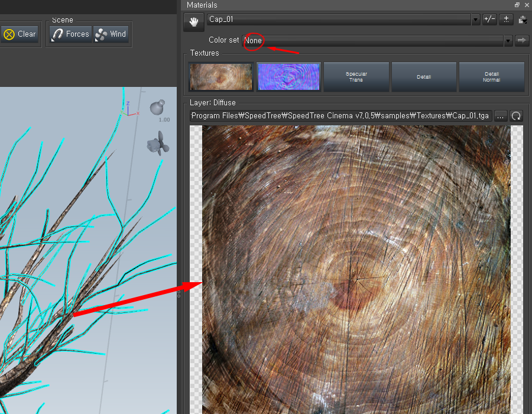Toggle the Wind button
Image resolution: width=532 pixels, height=414 pixels.
click(x=111, y=34)
